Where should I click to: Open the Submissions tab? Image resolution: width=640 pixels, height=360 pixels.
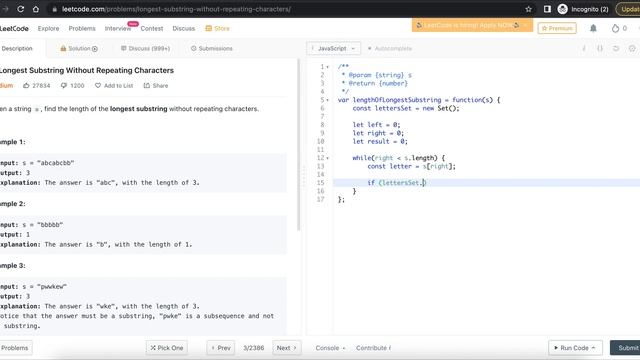(211, 48)
